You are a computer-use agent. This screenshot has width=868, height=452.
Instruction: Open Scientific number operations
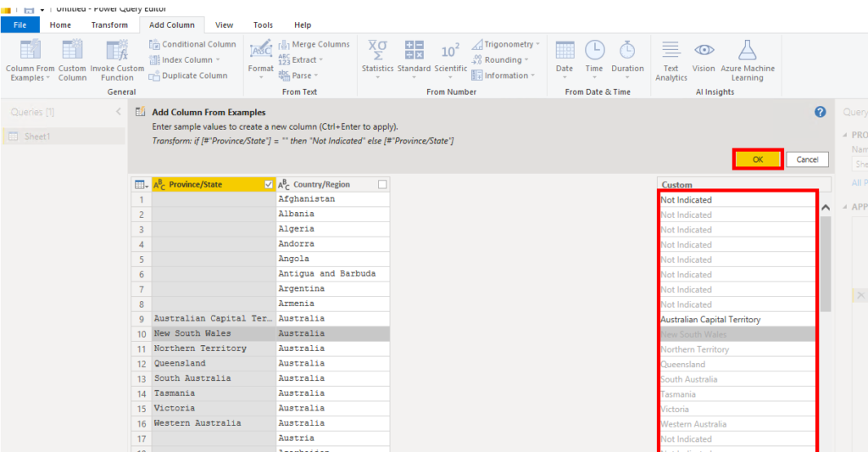coord(450,59)
